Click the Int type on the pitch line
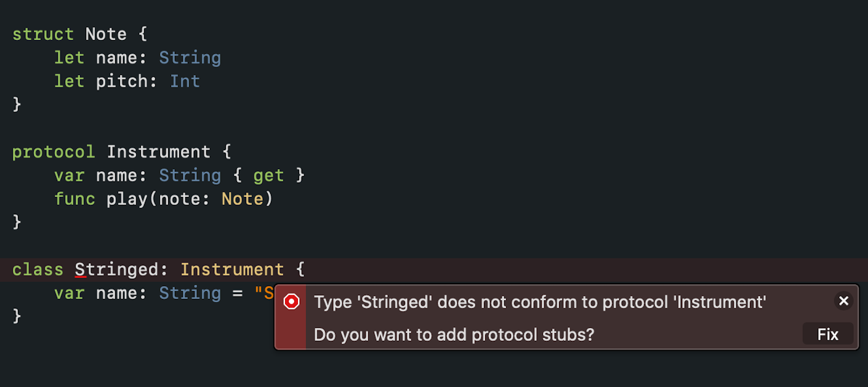 [185, 81]
